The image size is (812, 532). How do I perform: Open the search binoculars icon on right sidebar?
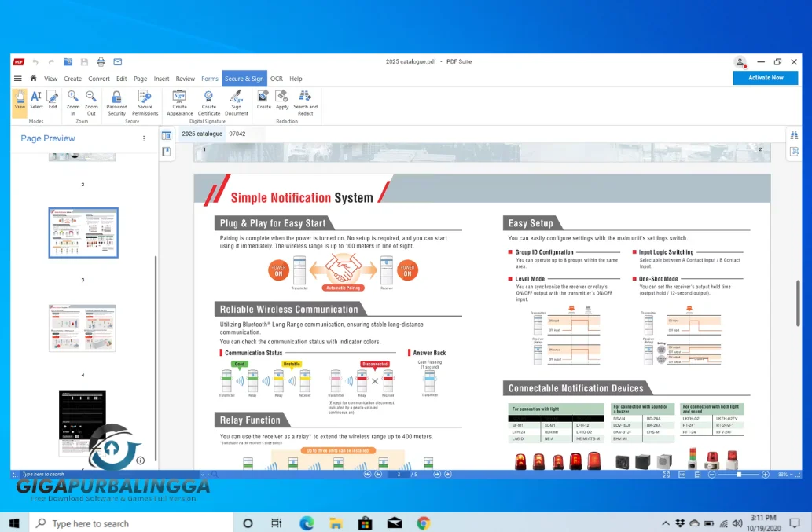pyautogui.click(x=795, y=136)
